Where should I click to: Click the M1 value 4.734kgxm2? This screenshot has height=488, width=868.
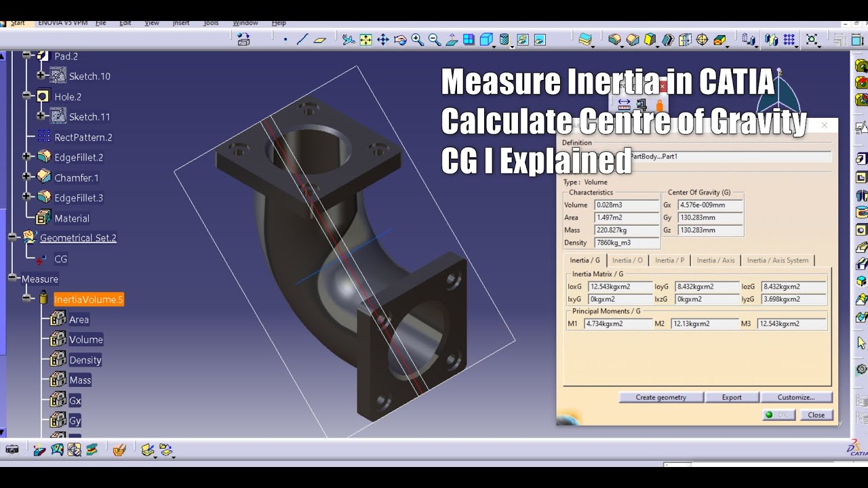point(618,323)
